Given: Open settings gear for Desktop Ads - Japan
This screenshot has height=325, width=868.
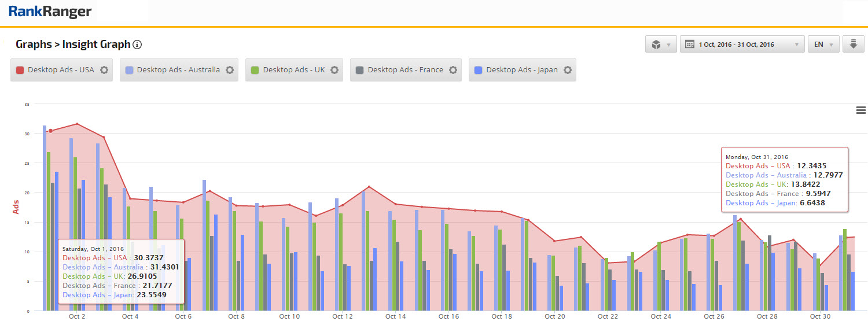Looking at the screenshot, I should point(568,70).
